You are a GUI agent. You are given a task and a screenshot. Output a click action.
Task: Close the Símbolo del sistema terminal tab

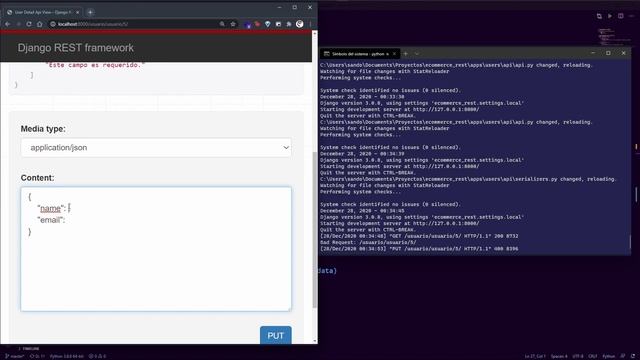click(394, 53)
